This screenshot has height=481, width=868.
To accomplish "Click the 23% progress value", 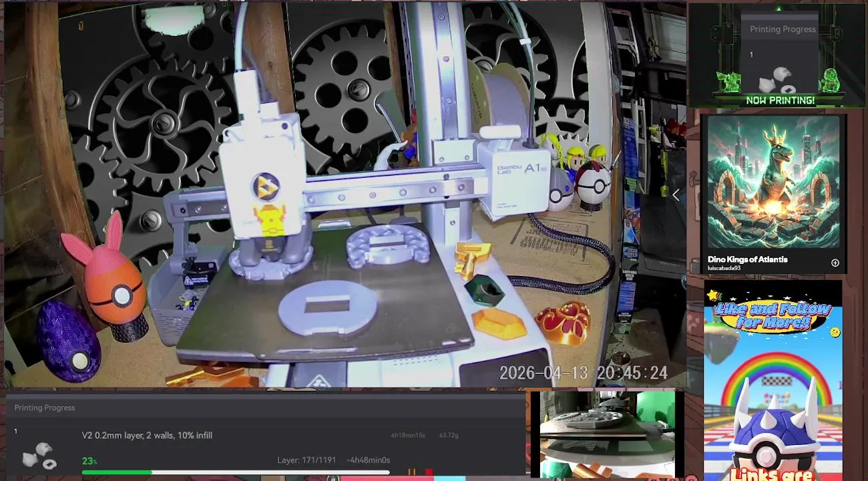I will 89,461.
